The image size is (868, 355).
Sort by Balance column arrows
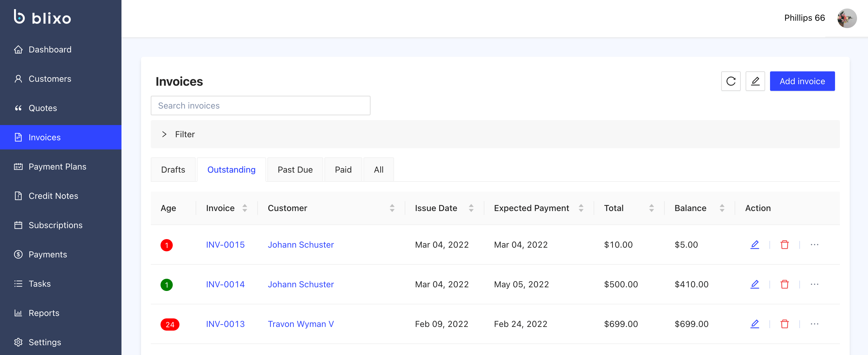tap(722, 208)
